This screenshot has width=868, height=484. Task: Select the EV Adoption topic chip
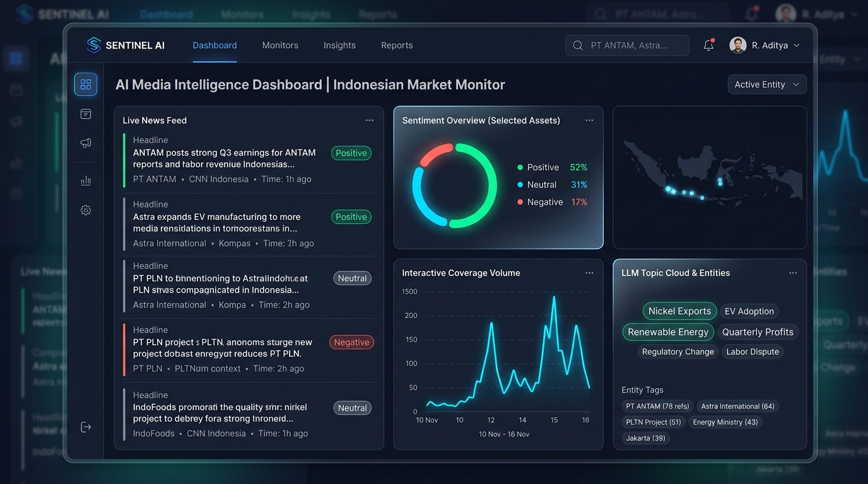749,311
